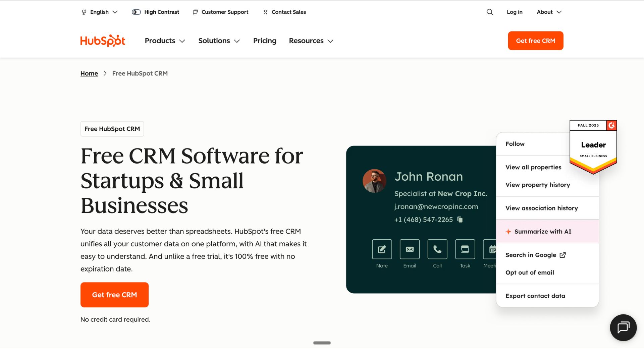
Task: Click the Task icon on contact card
Action: pyautogui.click(x=465, y=249)
